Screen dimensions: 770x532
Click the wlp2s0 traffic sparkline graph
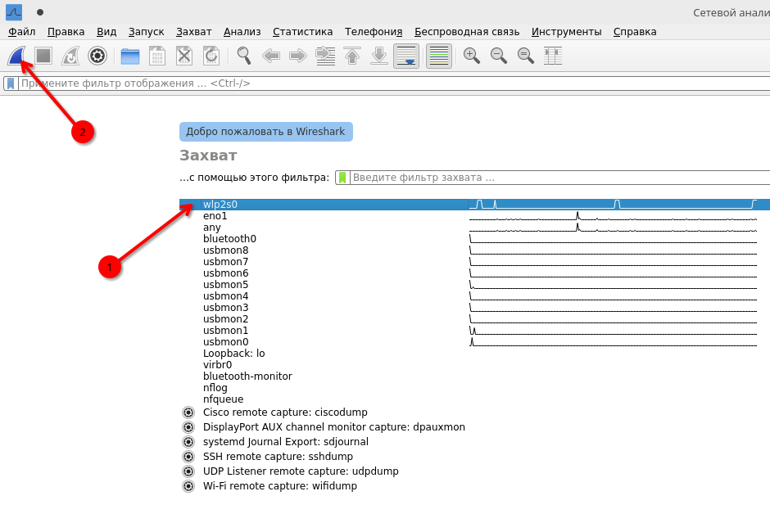coord(614,205)
